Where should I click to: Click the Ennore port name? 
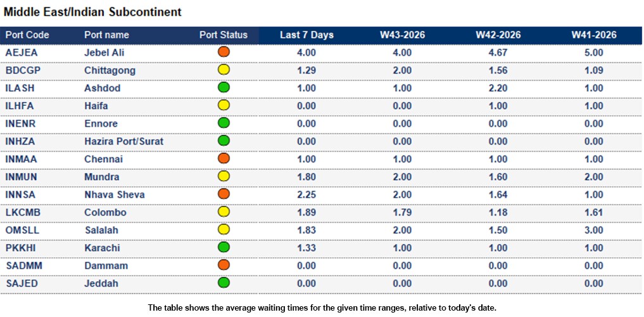coord(101,124)
